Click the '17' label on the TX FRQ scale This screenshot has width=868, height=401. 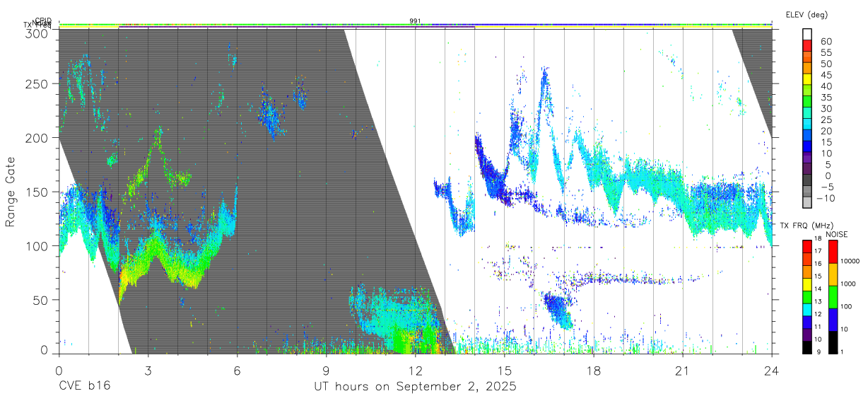[x=818, y=251]
